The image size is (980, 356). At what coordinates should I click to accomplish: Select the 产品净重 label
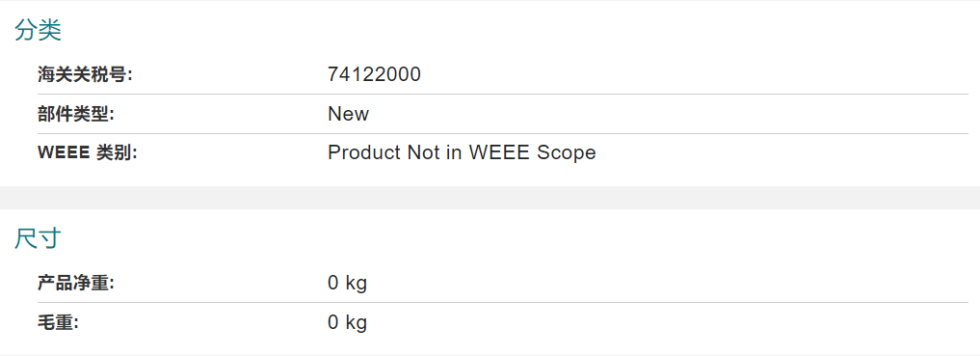coord(76,283)
